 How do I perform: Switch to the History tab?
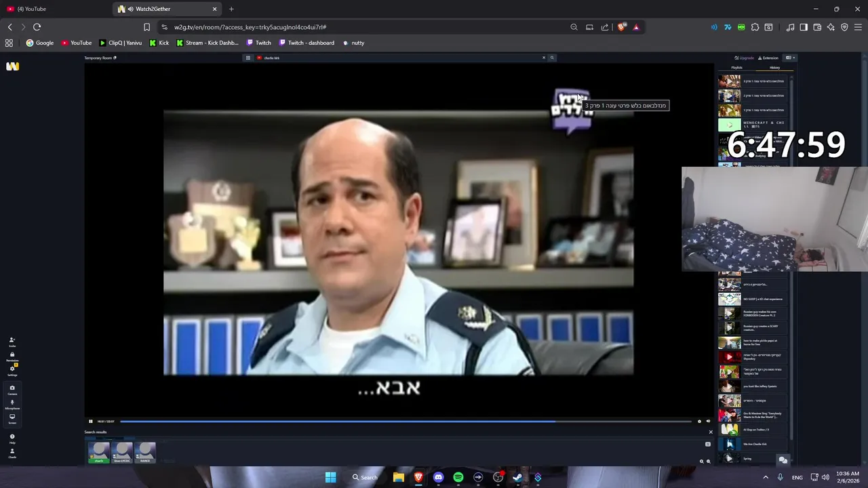tap(774, 68)
